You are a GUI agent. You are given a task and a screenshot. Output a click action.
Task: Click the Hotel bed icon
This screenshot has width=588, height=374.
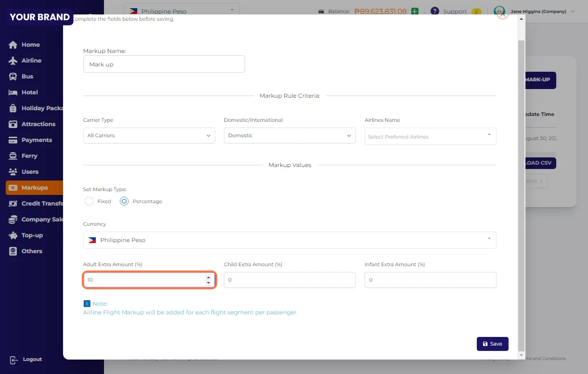[13, 92]
